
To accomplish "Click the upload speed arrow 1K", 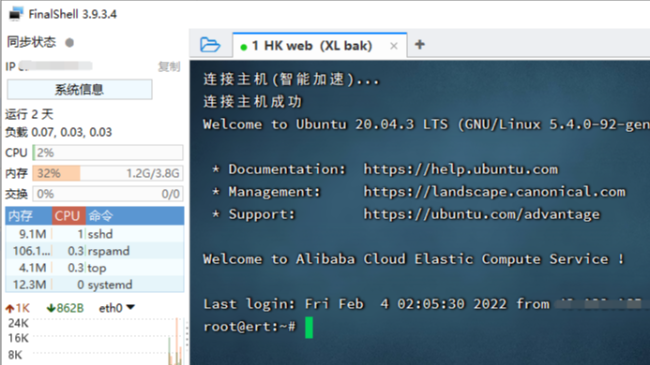I will click(17, 308).
